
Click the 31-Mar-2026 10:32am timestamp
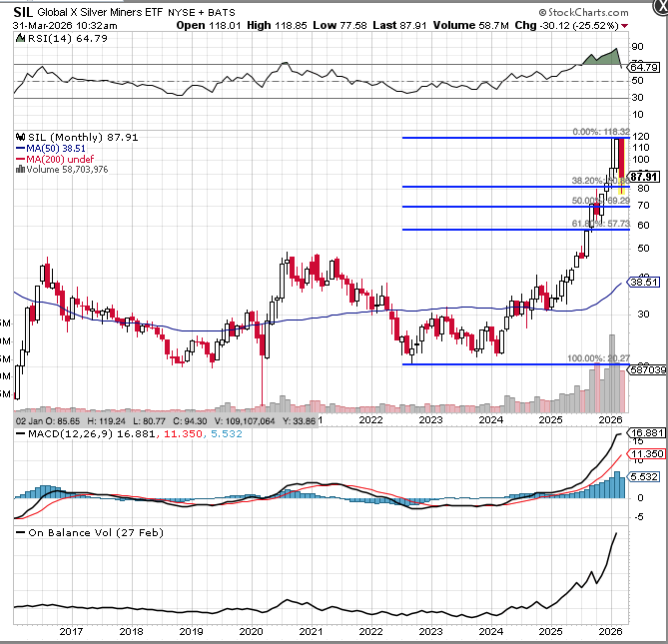point(65,26)
